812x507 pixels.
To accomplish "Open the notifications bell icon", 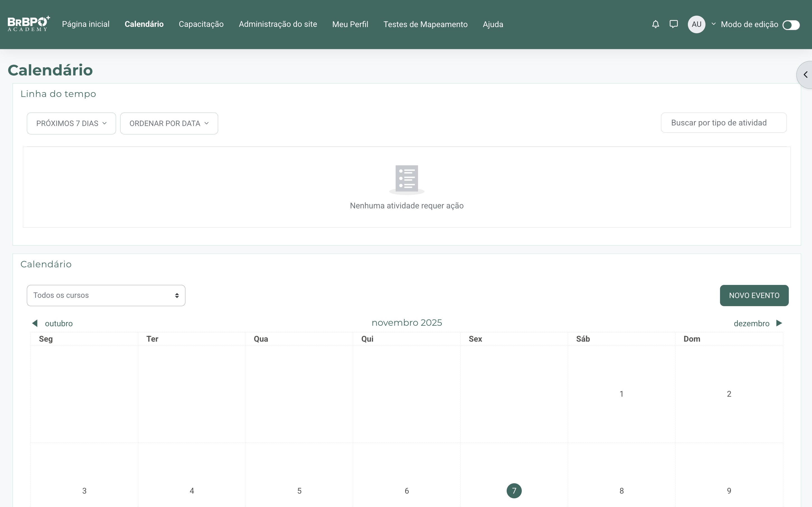I will [655, 24].
